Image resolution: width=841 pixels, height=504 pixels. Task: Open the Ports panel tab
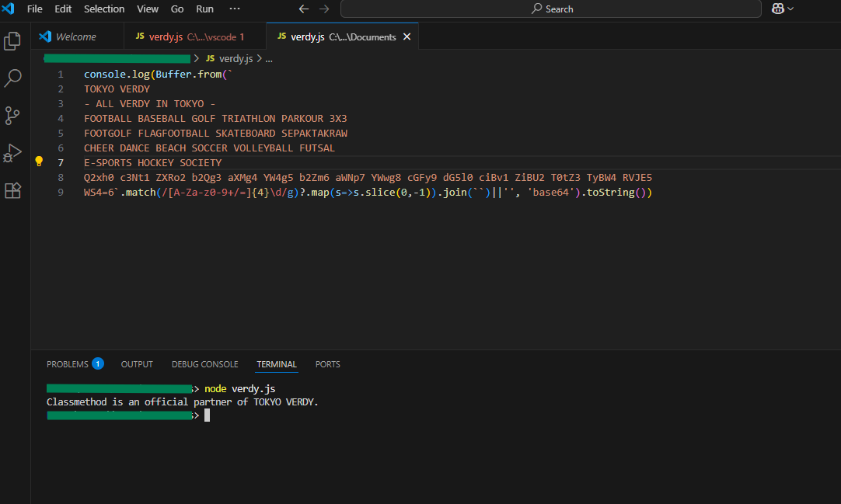328,364
